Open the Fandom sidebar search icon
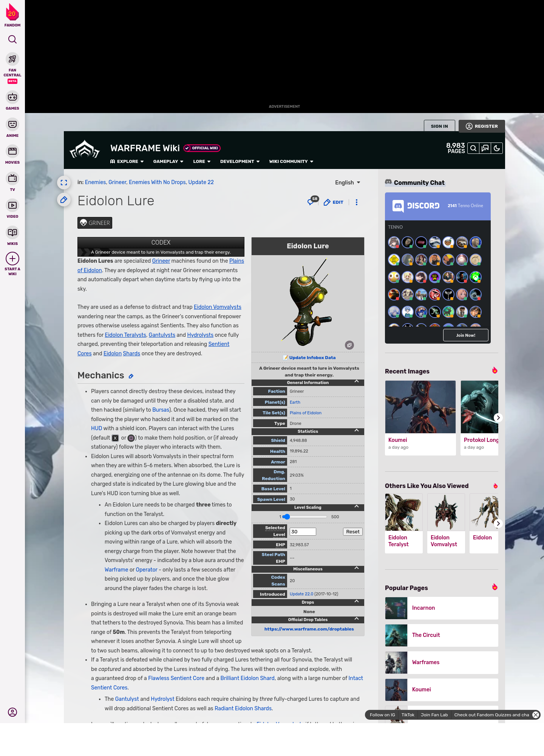Viewport: 544px width, 756px height. click(12, 39)
